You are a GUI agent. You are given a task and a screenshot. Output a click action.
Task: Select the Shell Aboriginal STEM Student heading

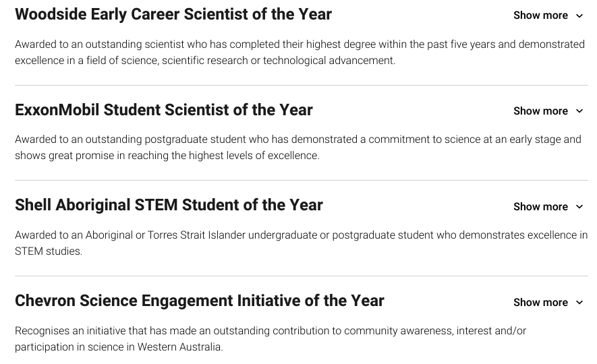169,205
